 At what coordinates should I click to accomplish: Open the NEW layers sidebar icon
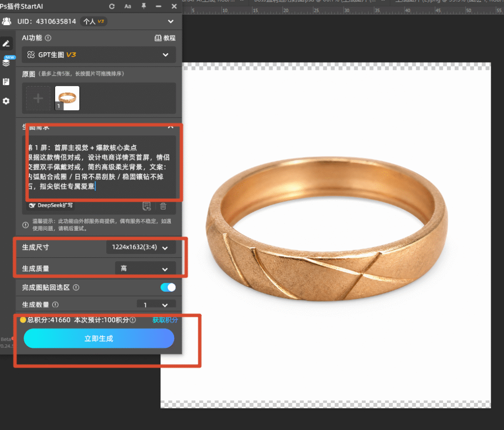coord(7,61)
